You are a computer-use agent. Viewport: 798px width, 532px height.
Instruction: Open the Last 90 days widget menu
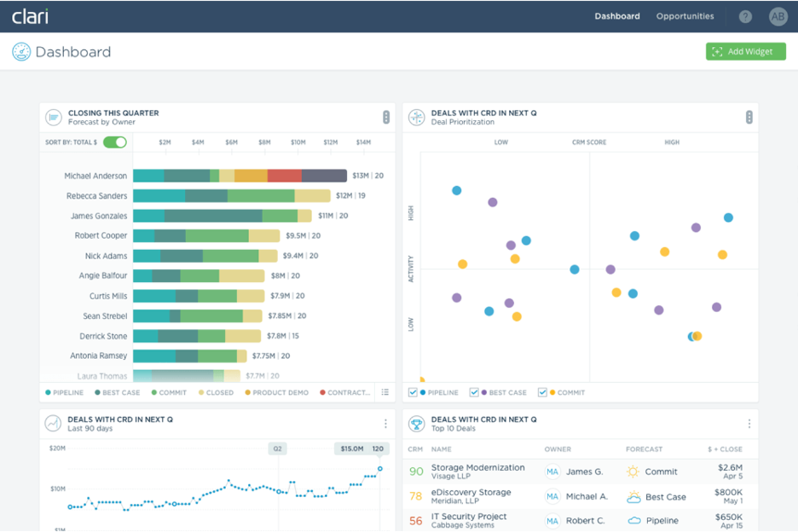pos(385,423)
